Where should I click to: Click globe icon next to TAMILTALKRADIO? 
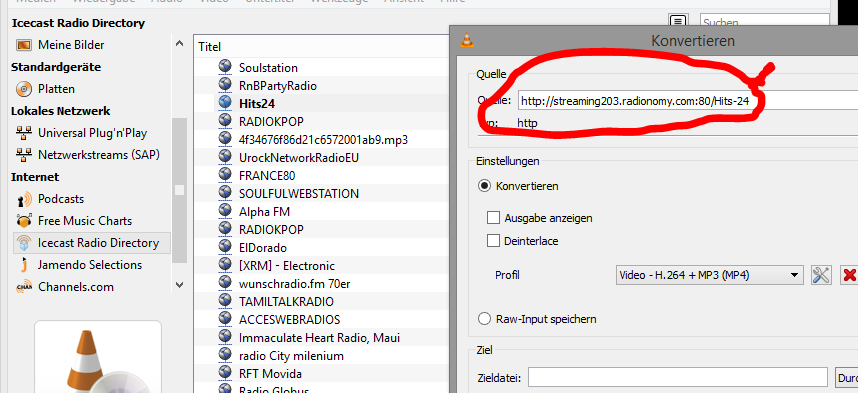tap(225, 300)
